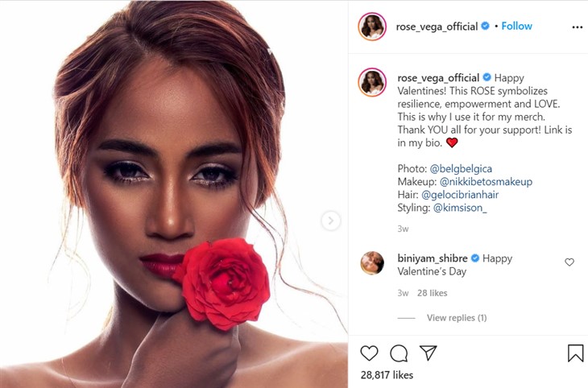Image resolution: width=588 pixels, height=388 pixels.
Task: Open @kimsison_ styling link
Action: point(460,208)
